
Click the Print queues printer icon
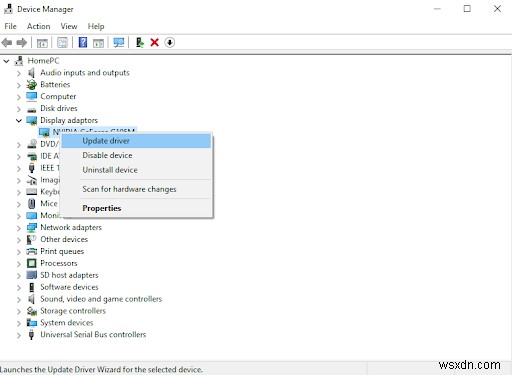tap(32, 251)
